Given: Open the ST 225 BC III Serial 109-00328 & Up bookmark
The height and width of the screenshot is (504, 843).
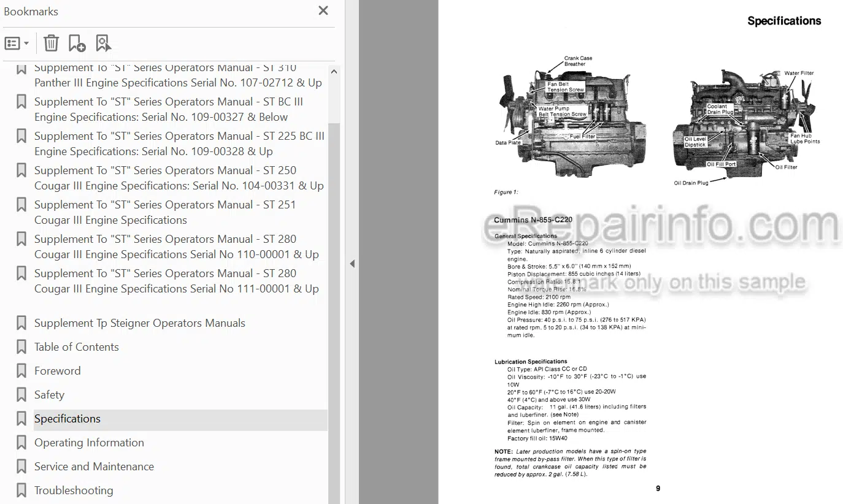Looking at the screenshot, I should pos(179,143).
